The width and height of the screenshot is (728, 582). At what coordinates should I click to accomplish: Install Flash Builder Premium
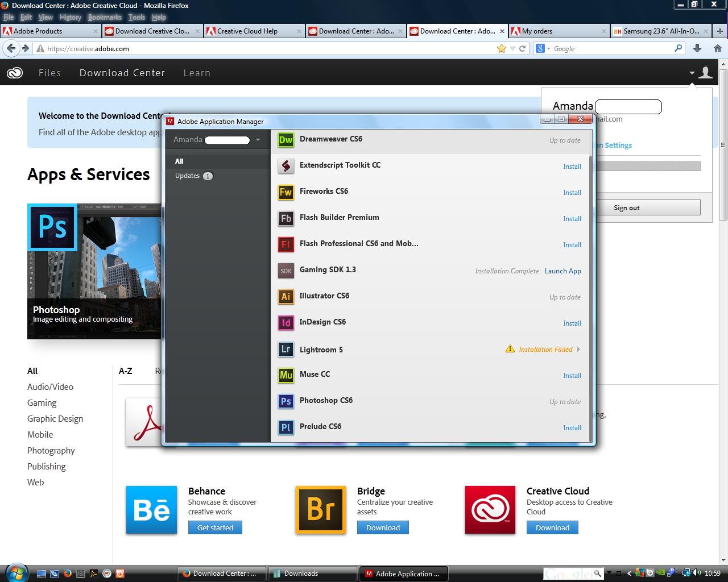pos(572,219)
